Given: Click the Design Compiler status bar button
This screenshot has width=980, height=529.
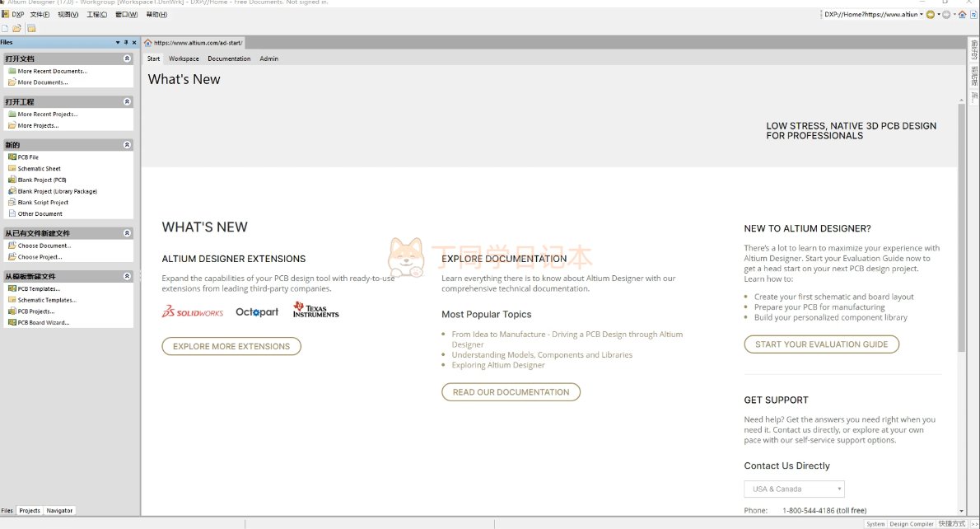Looking at the screenshot, I should coord(912,524).
